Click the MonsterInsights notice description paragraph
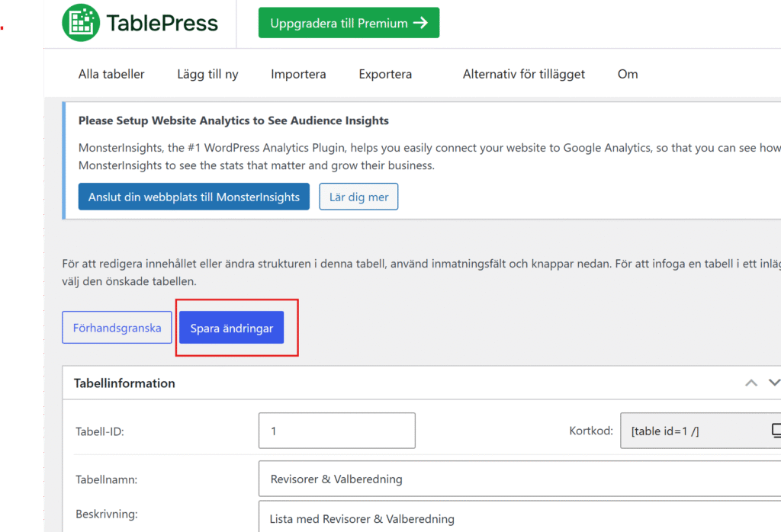This screenshot has width=781, height=532. click(429, 156)
